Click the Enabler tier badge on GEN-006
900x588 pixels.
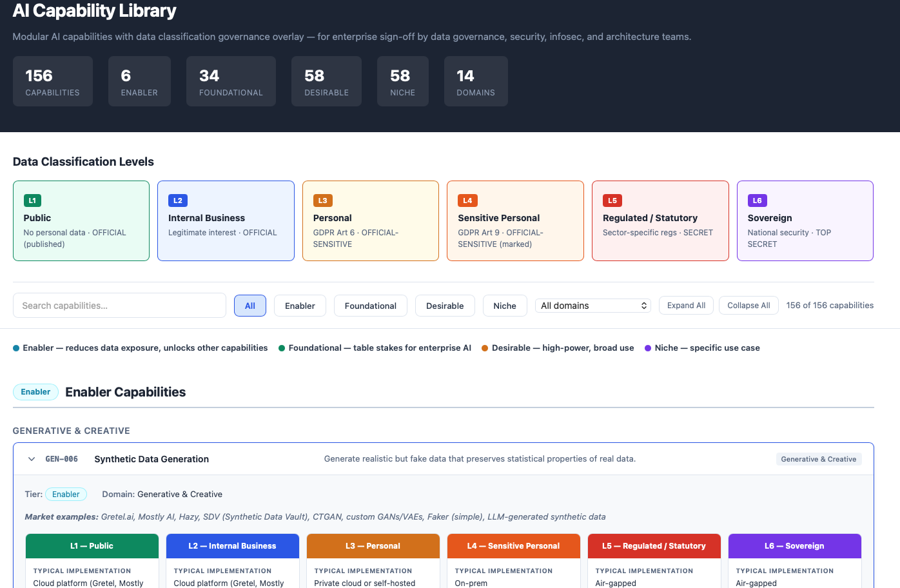(66, 494)
